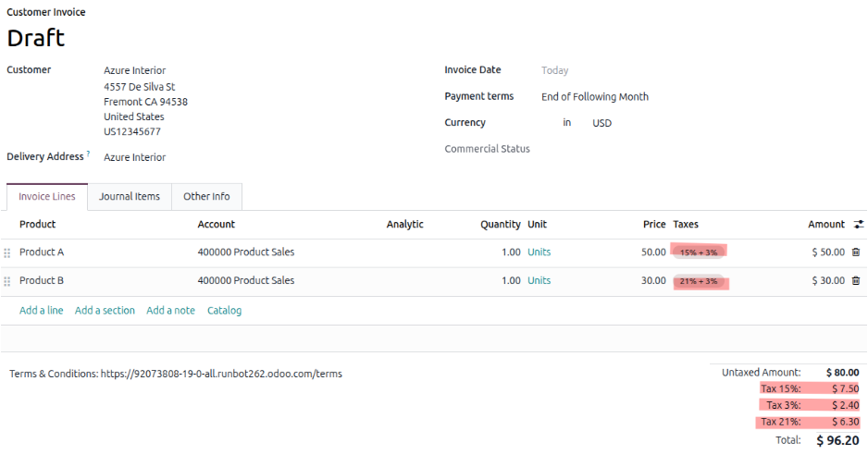868x455 pixels.
Task: Click Delivery Address help question mark
Action: 89,154
